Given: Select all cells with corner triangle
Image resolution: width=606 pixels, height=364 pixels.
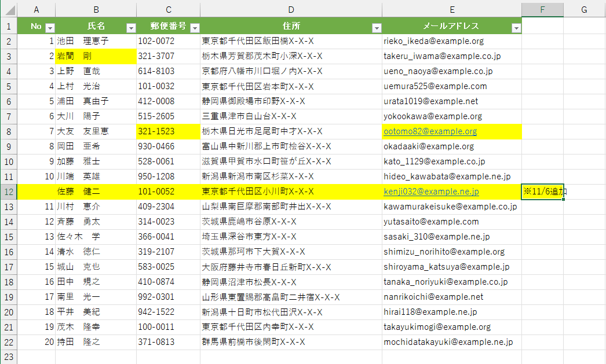Looking at the screenshot, I should coord(9,10).
